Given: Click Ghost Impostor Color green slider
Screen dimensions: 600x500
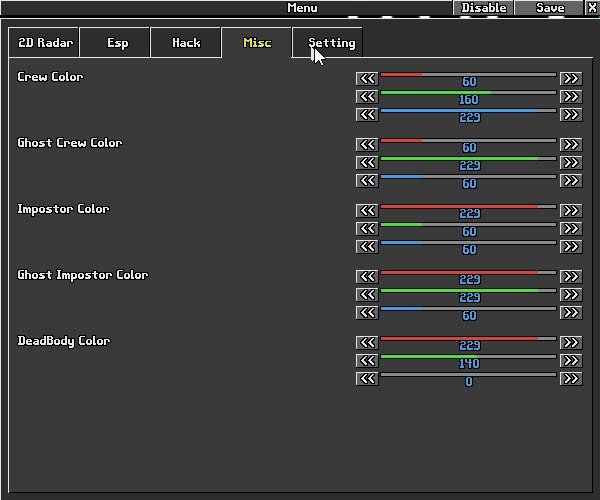Looking at the screenshot, I should coord(468,291).
